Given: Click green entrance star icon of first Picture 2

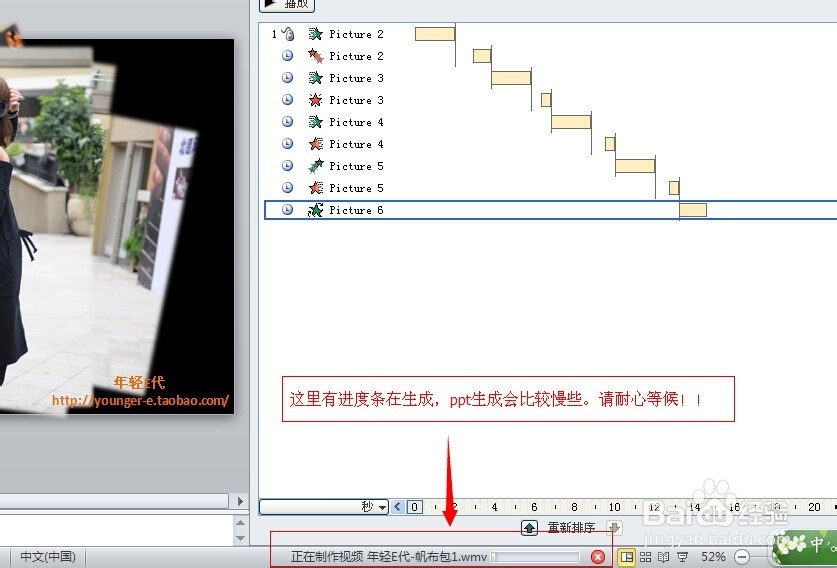Looking at the screenshot, I should pyautogui.click(x=315, y=34).
